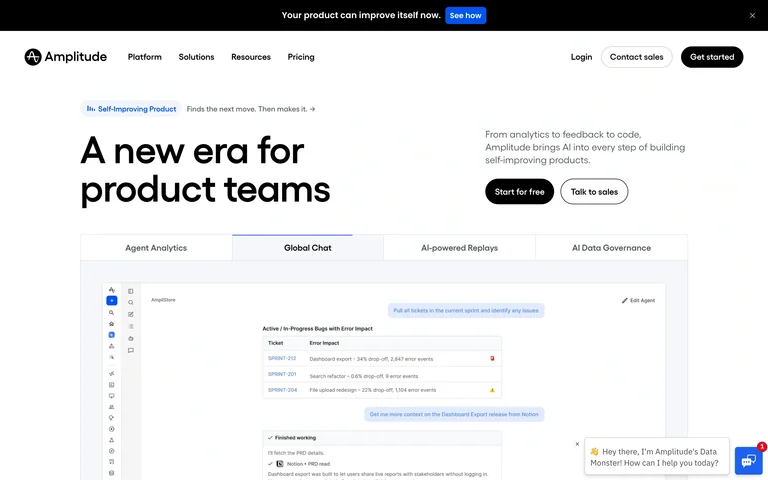The width and height of the screenshot is (768, 480).
Task: Click the Start for free button
Action: tap(519, 192)
